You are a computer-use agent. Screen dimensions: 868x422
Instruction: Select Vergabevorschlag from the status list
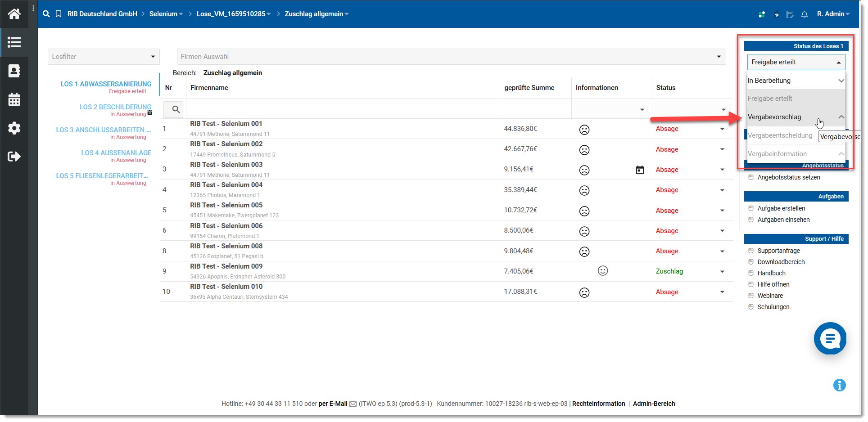(x=774, y=117)
